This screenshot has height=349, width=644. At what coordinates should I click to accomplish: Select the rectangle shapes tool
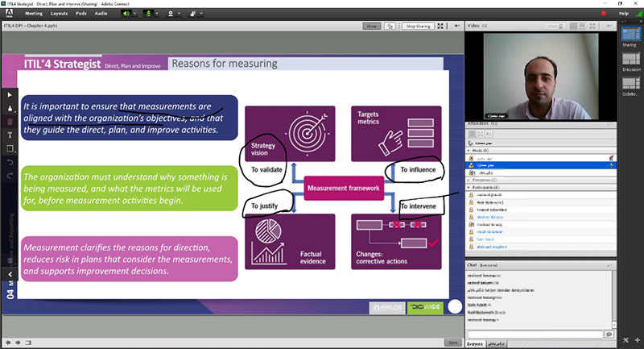[10, 149]
